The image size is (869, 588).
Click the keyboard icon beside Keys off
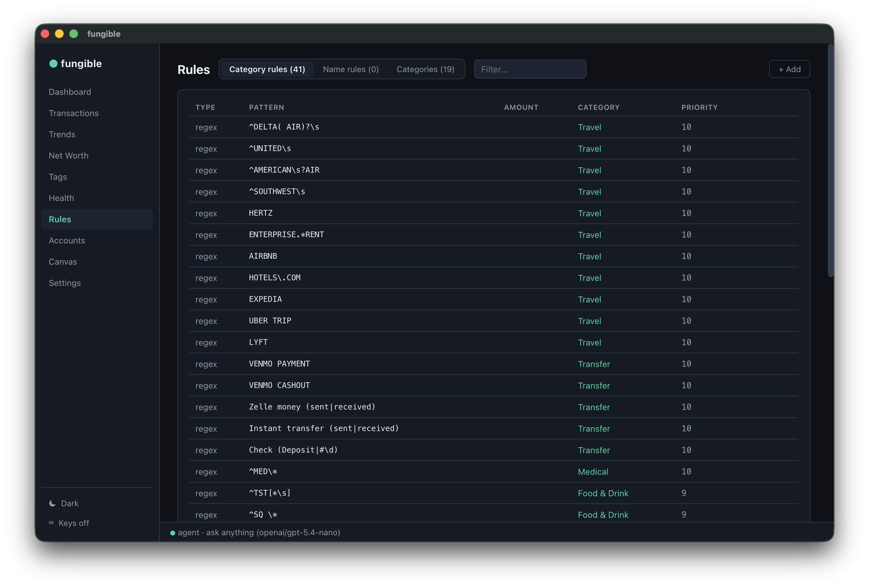pos(51,522)
